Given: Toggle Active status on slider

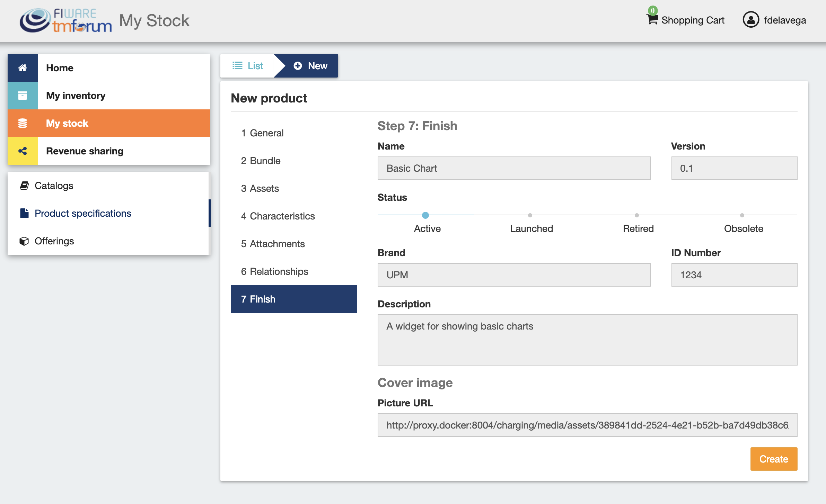Looking at the screenshot, I should pyautogui.click(x=427, y=215).
